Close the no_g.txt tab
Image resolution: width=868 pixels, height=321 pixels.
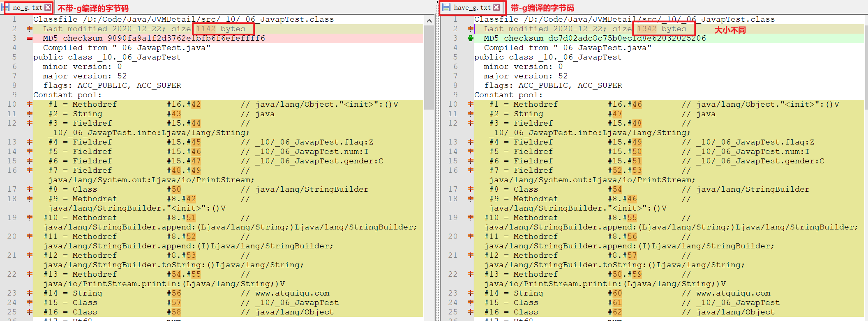pyautogui.click(x=48, y=7)
